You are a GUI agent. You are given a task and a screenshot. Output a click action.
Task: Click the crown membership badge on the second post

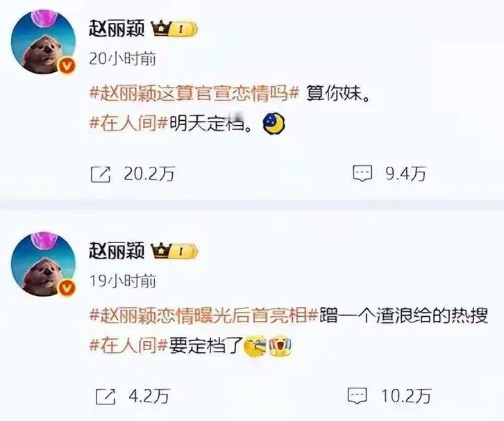click(x=175, y=251)
